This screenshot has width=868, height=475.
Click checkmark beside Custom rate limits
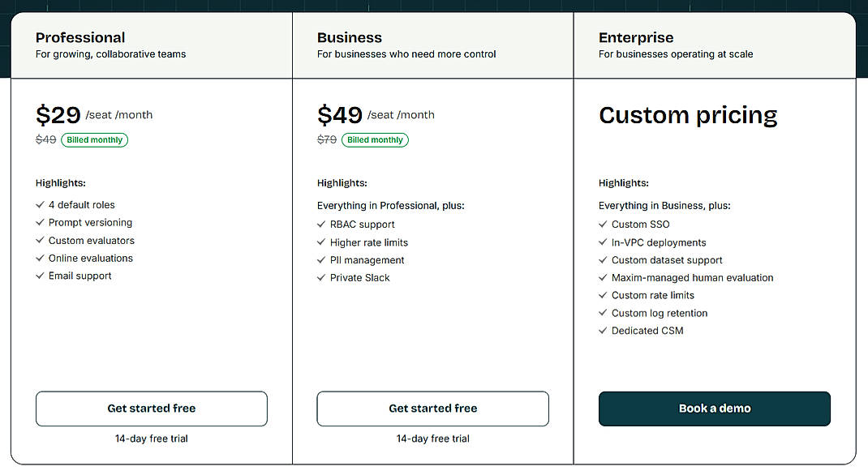(x=603, y=295)
